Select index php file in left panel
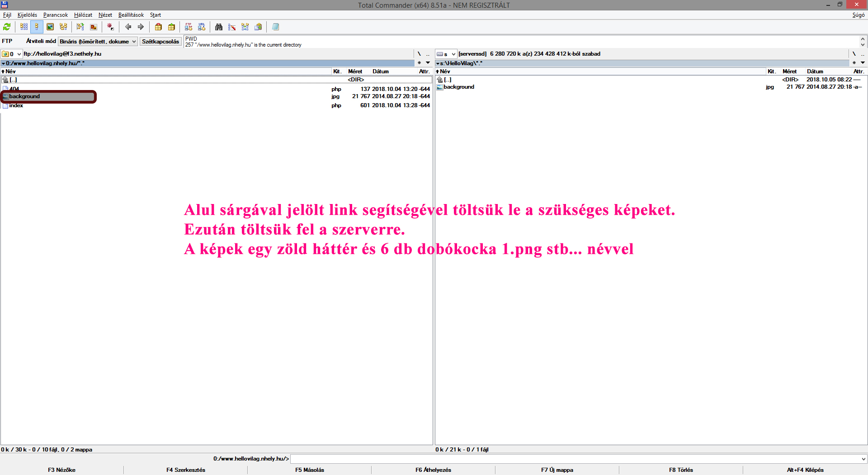This screenshot has width=868, height=475. pos(16,105)
